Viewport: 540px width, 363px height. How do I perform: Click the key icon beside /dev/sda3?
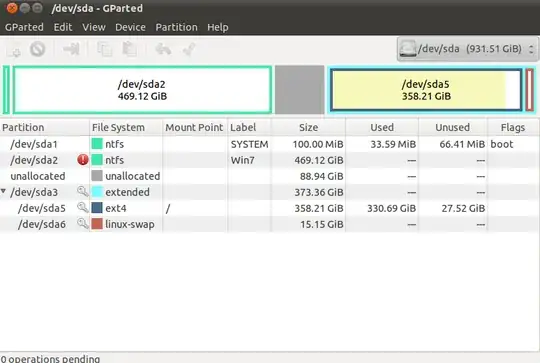[83, 191]
